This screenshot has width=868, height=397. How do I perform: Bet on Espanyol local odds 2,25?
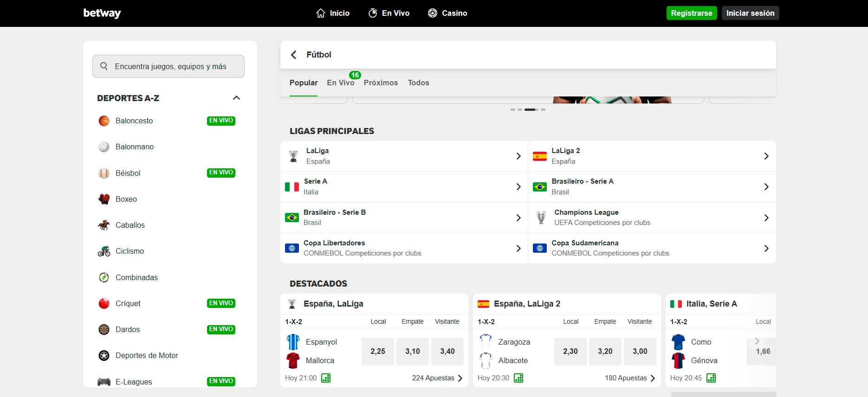(x=378, y=352)
